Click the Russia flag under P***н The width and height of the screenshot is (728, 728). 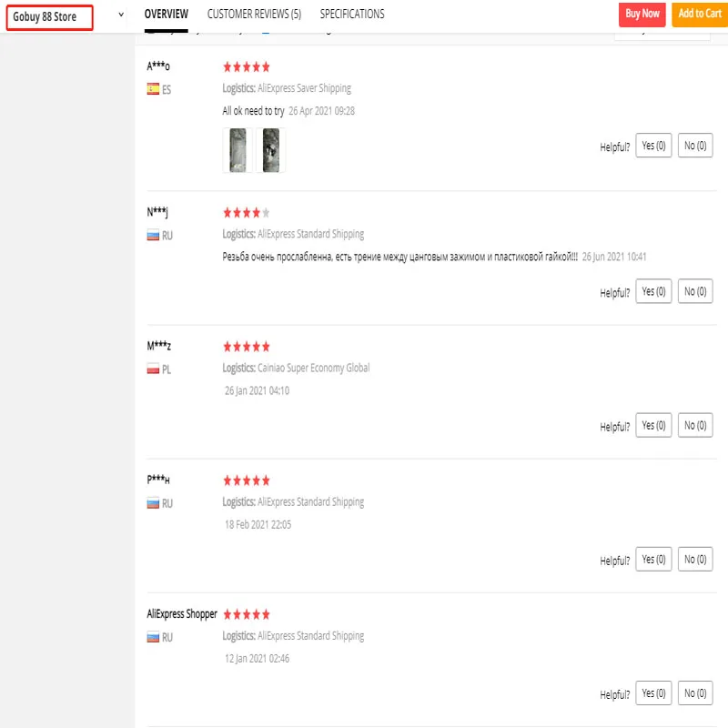coord(153,503)
